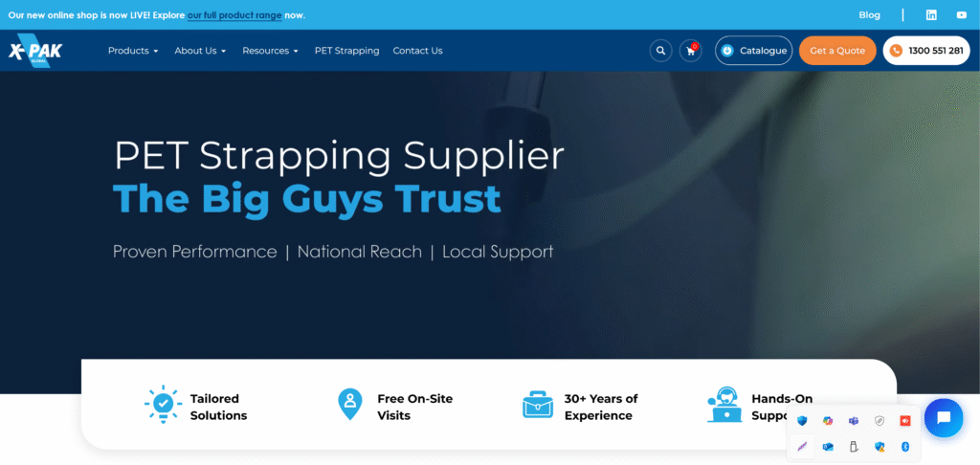Image resolution: width=980 pixels, height=465 pixels.
Task: Click the Hands-On Support headset icon
Action: tap(724, 405)
